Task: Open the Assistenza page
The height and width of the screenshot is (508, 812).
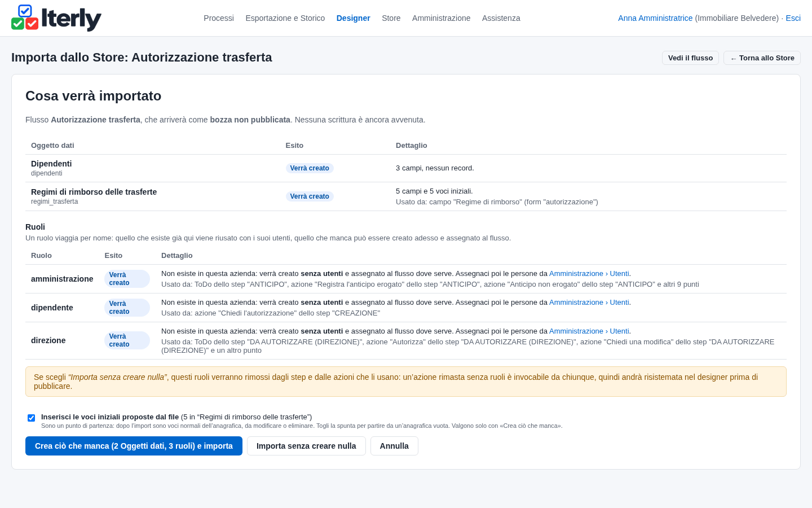Action: point(501,18)
